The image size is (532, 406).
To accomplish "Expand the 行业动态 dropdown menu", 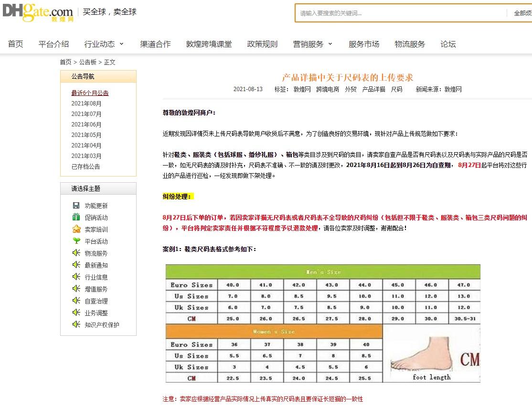I will 104,44.
